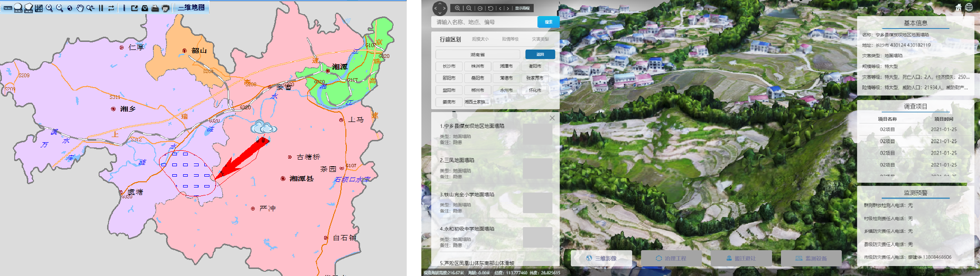Open the 二维地图 map type selector
Viewport: 980px width, 276px height.
(x=191, y=8)
